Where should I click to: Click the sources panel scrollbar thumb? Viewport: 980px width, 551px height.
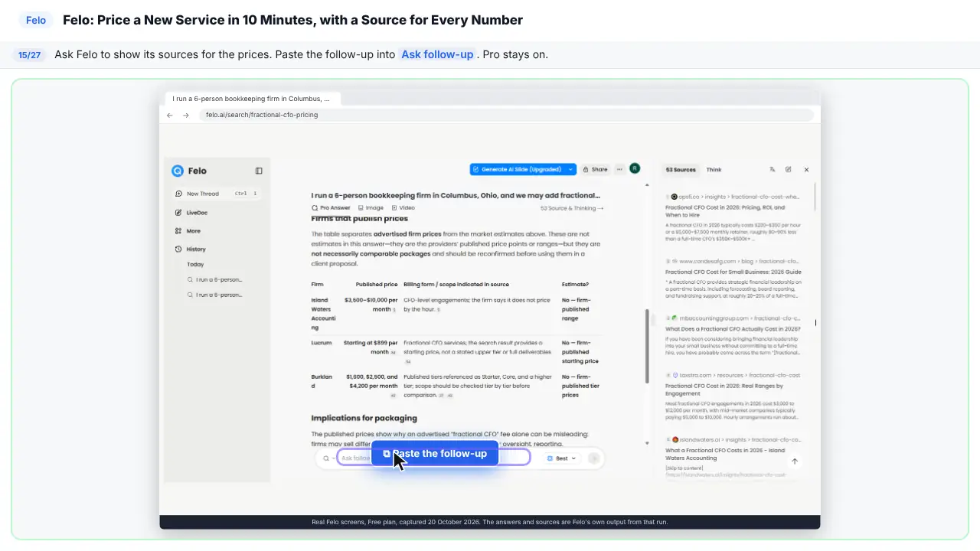(815, 197)
